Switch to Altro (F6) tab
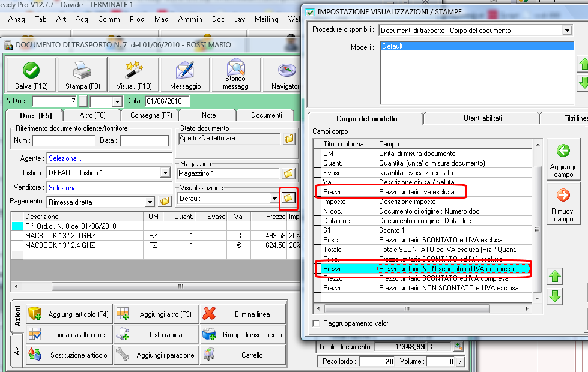The image size is (588, 372). 92,115
